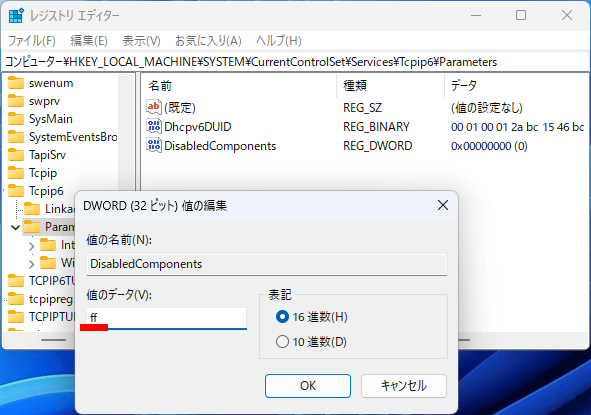This screenshot has height=415, width=591.
Task: Select the Dhcpv6DUID binary value icon
Action: tap(154, 126)
